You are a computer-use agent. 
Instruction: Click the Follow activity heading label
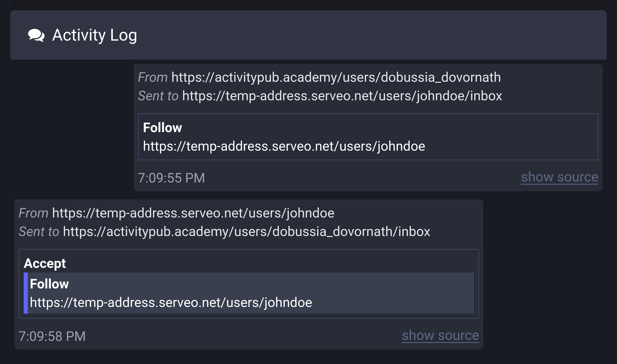pos(162,127)
